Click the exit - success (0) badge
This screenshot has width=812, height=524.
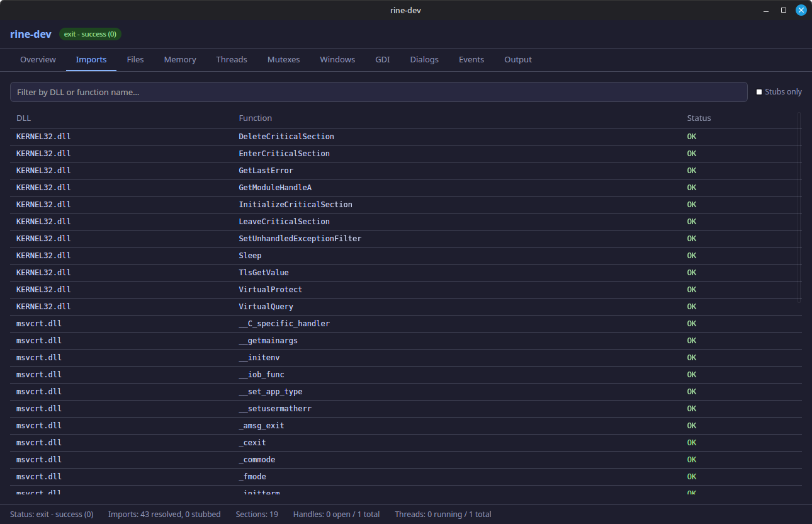(x=90, y=34)
